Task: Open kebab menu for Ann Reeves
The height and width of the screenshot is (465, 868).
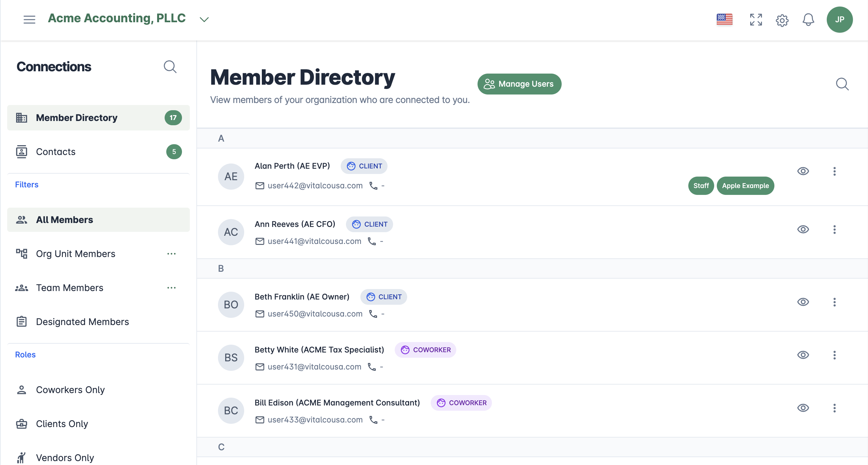Action: tap(834, 229)
